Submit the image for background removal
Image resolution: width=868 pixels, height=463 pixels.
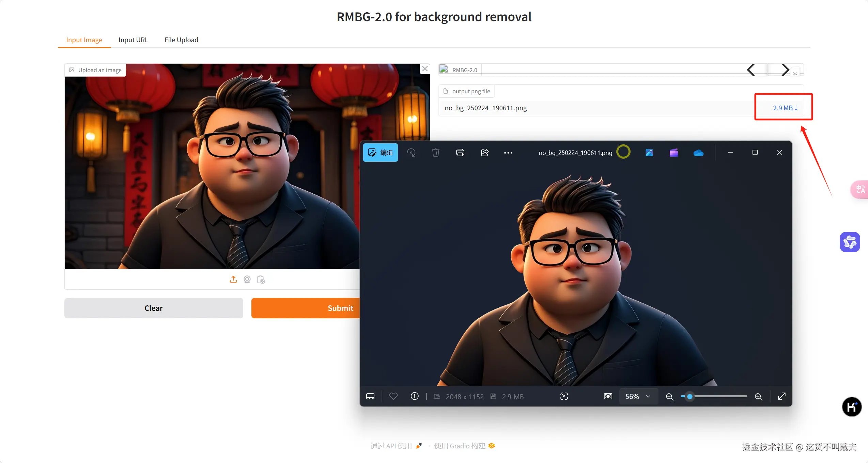tap(340, 308)
